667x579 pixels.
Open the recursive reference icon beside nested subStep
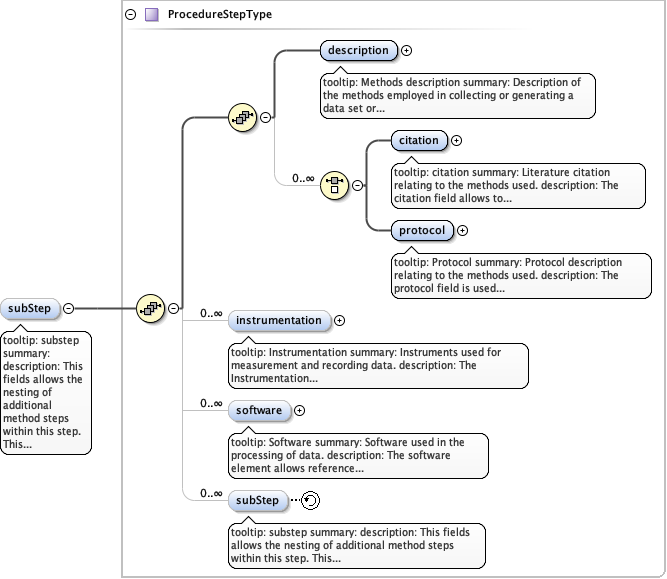311,500
